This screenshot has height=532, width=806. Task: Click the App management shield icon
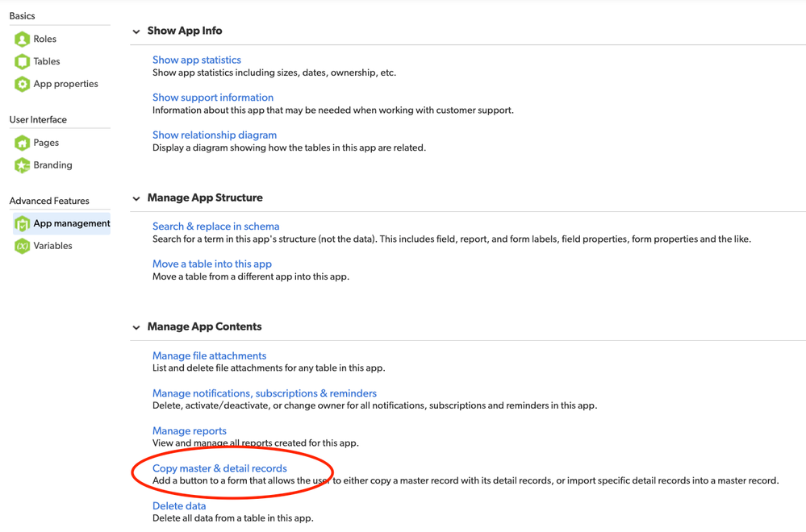click(22, 224)
